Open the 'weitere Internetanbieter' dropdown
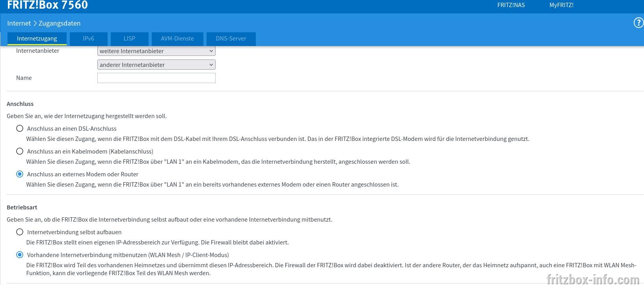 click(156, 51)
